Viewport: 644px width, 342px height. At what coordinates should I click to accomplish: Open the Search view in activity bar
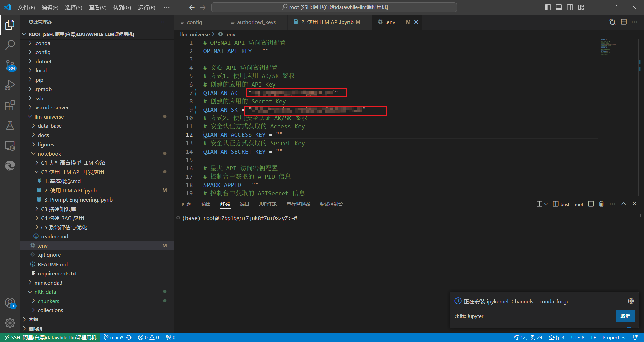(x=10, y=45)
